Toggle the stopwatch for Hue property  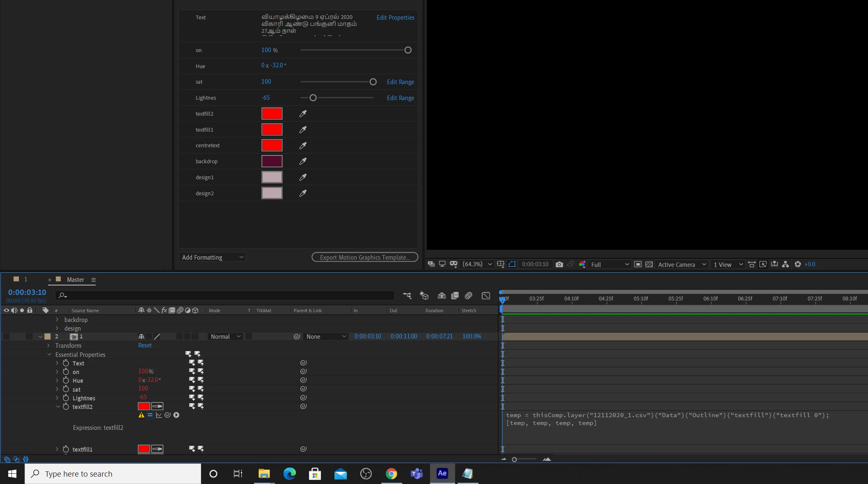[66, 381]
